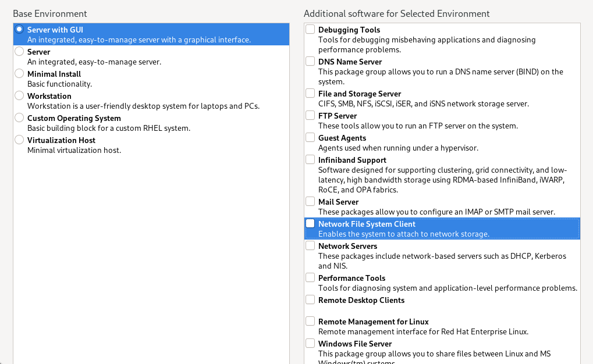Viewport: 593px width, 364px height.
Task: Enable the FTP Server add-on
Action: tap(311, 116)
